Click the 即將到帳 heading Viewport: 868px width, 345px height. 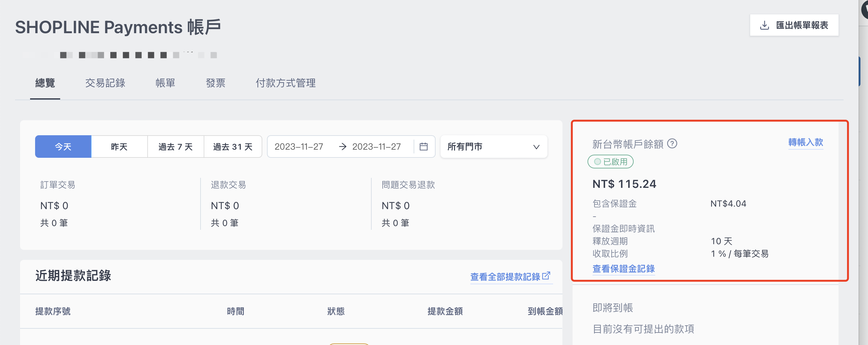tap(612, 307)
